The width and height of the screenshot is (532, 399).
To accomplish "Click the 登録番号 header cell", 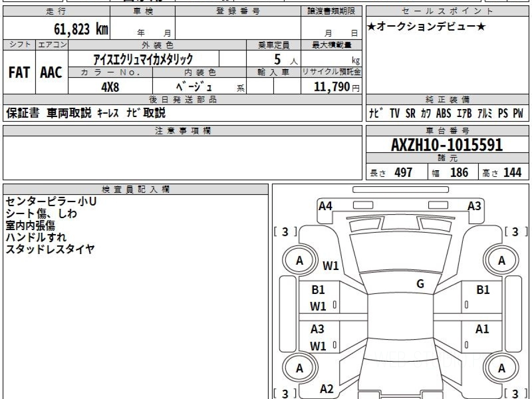I will tap(238, 12).
